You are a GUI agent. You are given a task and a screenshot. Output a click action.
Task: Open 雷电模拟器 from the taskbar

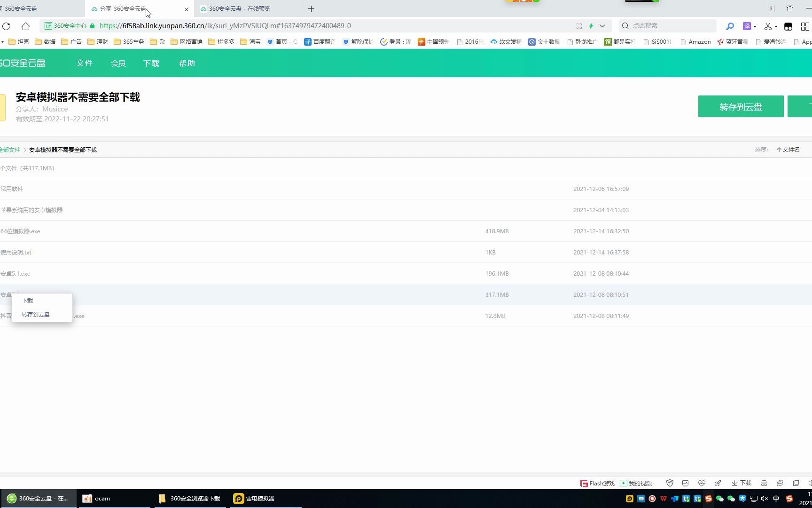tap(266, 499)
